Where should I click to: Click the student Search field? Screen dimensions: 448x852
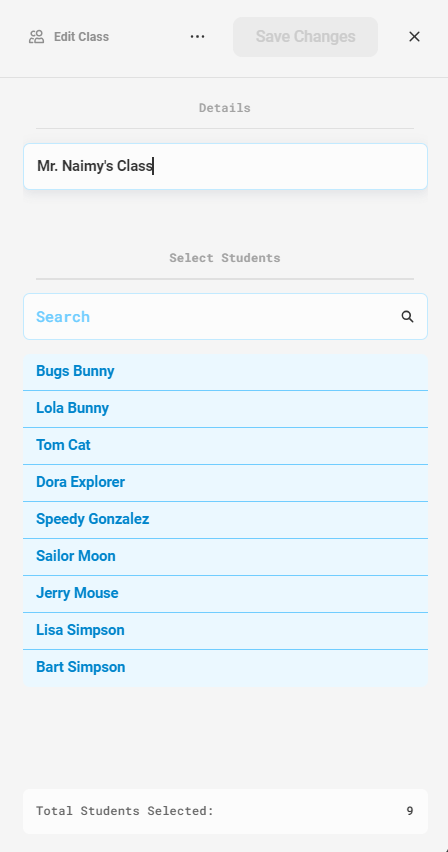click(225, 317)
